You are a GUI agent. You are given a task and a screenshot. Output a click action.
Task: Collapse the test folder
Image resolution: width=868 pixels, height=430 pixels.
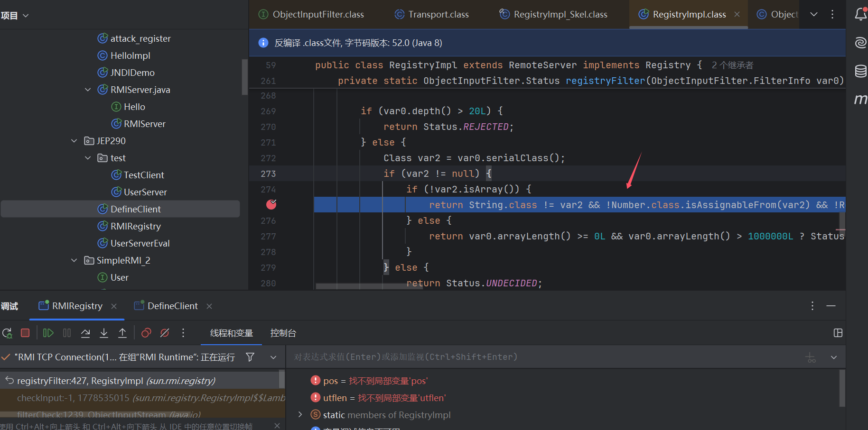[88, 158]
